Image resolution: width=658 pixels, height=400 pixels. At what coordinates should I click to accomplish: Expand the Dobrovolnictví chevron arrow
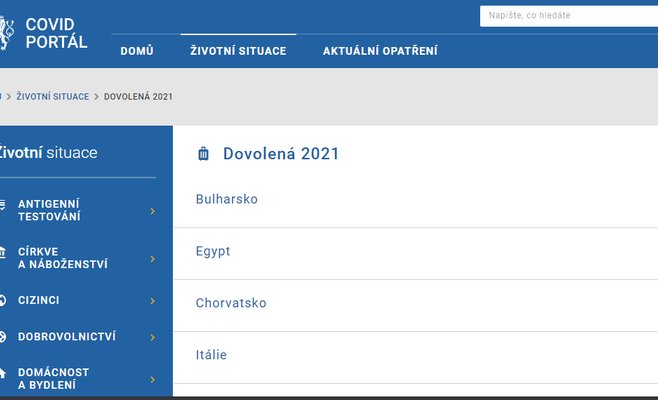coord(152,338)
